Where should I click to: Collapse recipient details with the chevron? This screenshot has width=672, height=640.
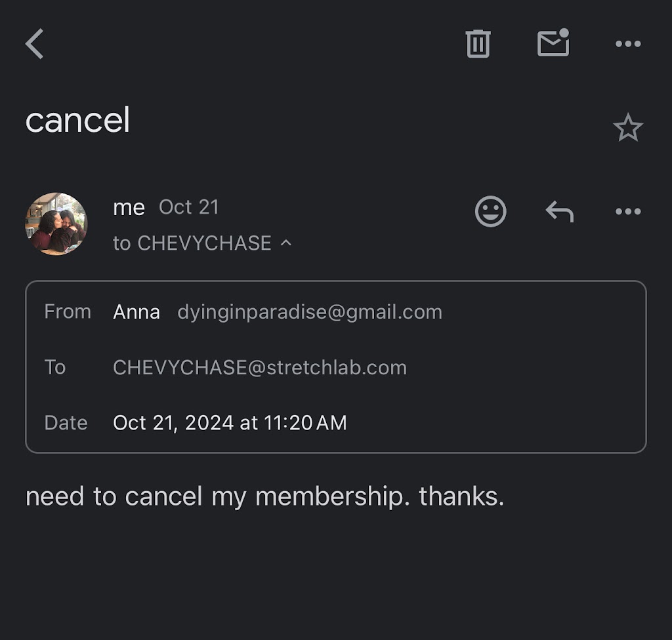coord(286,243)
